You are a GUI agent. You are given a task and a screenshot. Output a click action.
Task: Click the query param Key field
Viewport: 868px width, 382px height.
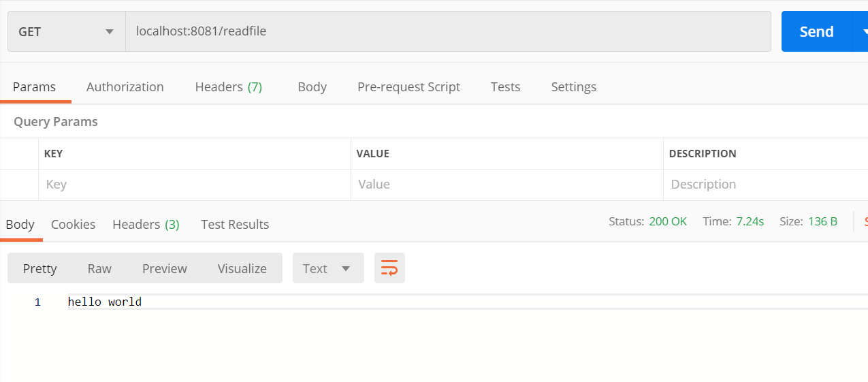click(x=194, y=185)
